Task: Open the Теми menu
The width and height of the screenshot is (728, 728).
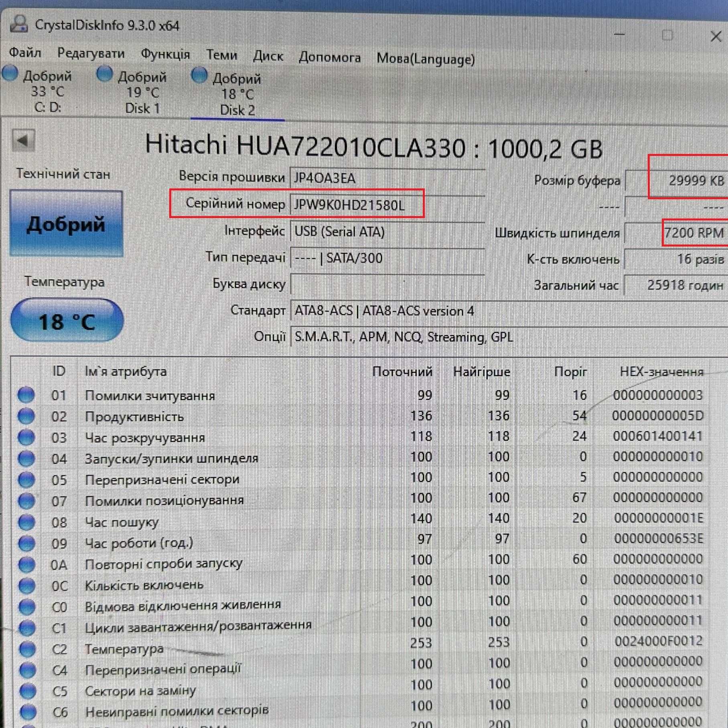Action: click(221, 55)
